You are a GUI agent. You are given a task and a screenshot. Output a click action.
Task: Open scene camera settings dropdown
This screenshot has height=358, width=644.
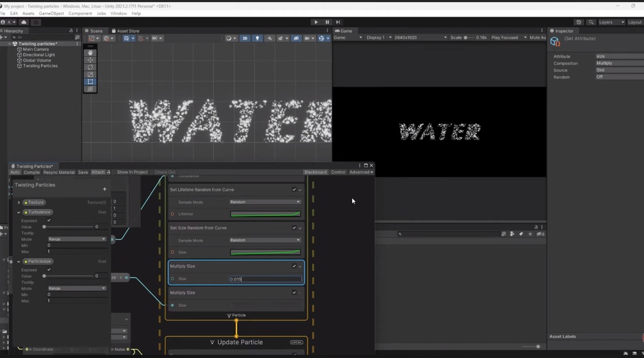click(309, 38)
